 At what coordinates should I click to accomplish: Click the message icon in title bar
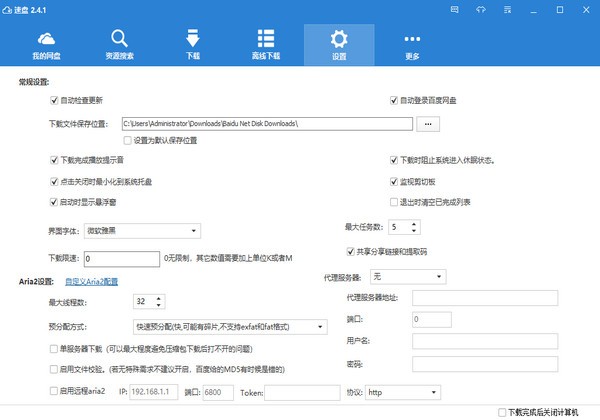click(456, 10)
